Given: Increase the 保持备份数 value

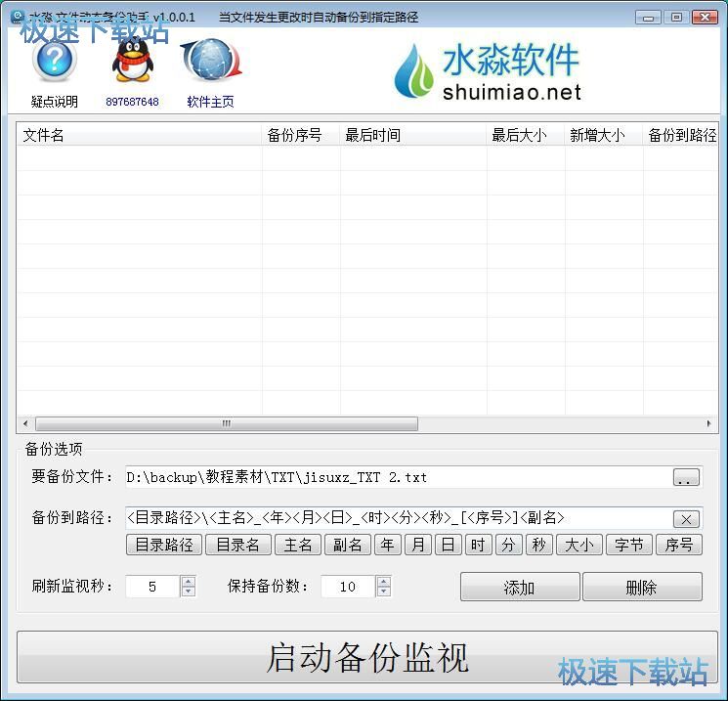Looking at the screenshot, I should pos(383,581).
